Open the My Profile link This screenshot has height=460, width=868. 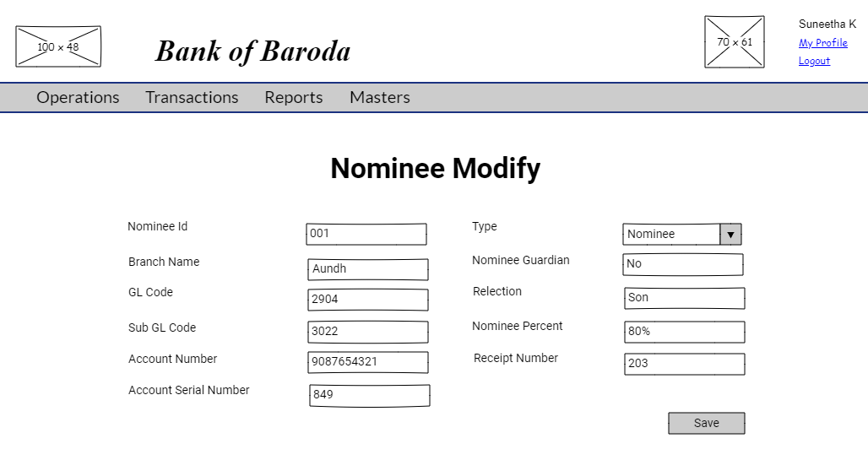pyautogui.click(x=822, y=43)
